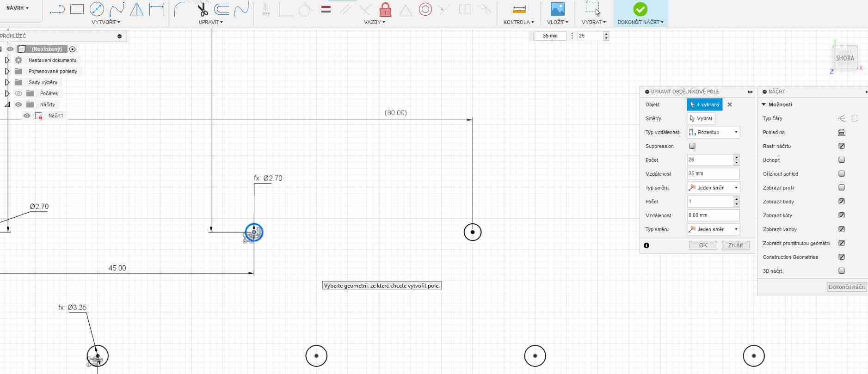The height and width of the screenshot is (374, 868).
Task: Open the VYTVOŘIT menu
Action: (106, 22)
